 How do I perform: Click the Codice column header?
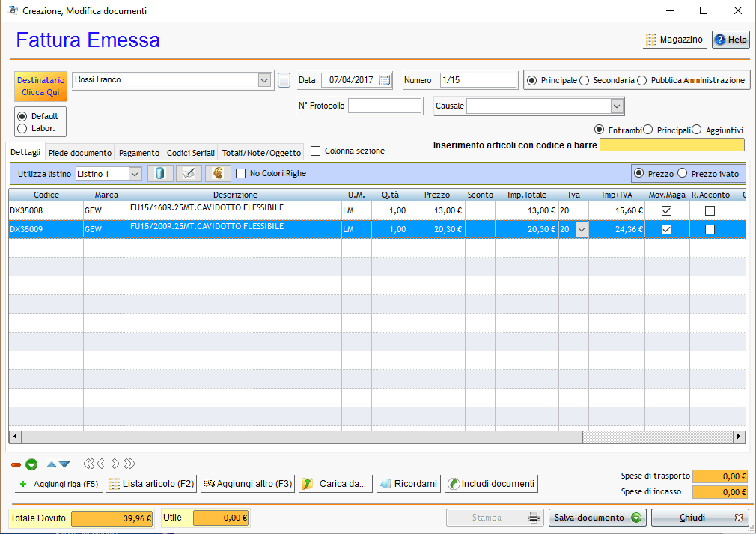46,195
